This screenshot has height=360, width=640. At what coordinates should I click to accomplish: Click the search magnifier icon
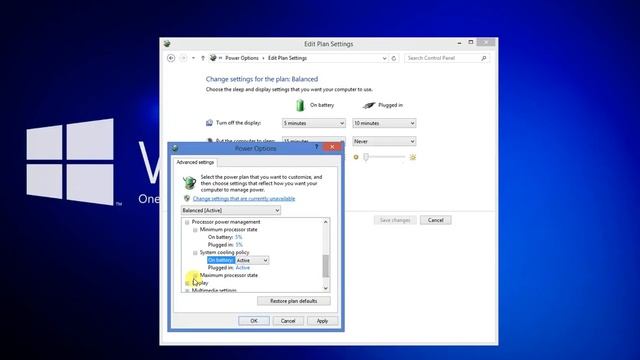pos(484,58)
